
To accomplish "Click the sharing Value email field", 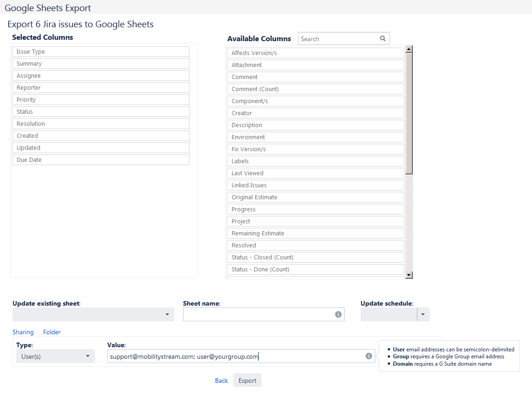I will pos(236,356).
